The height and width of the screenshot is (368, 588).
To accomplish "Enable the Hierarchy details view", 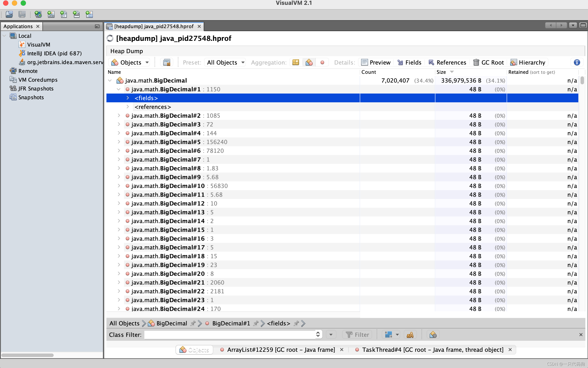I will point(528,63).
